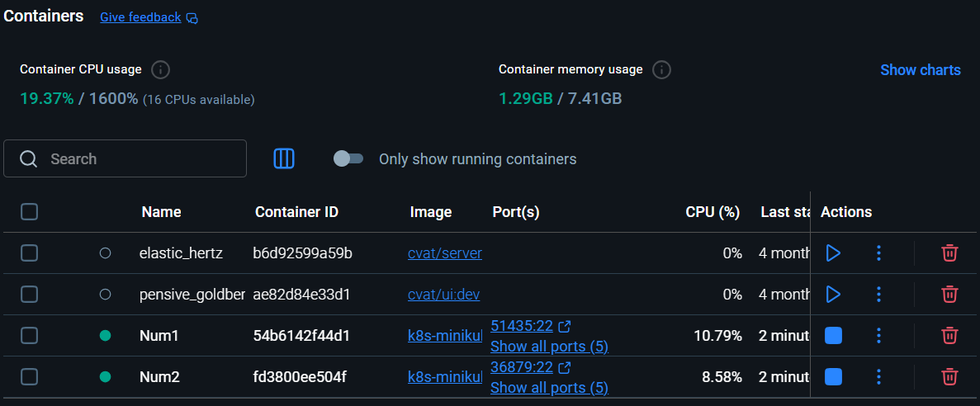Toggle Only show running containers
This screenshot has width=980, height=406.
pos(348,158)
